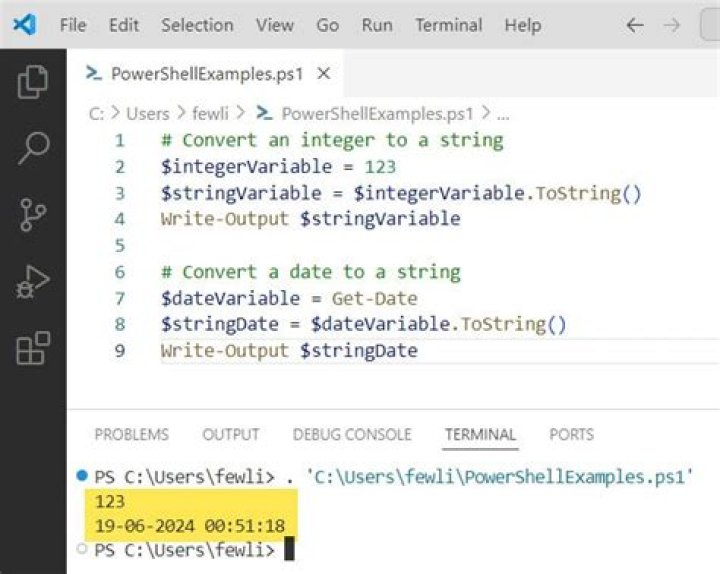Expand the Users breadcrumb segment
Image resolution: width=720 pixels, height=574 pixels.
point(147,114)
